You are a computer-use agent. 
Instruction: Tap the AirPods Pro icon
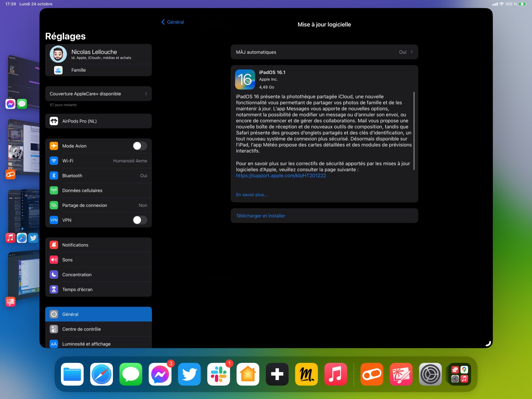(x=54, y=121)
